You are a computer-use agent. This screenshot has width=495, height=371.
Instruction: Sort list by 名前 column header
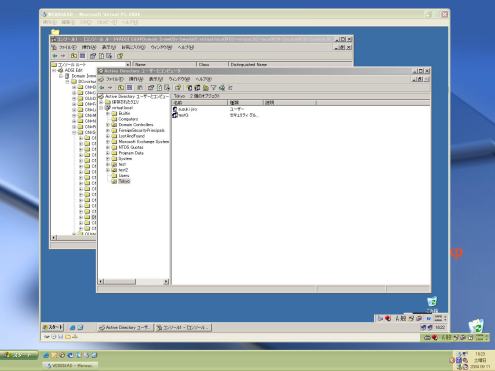(x=199, y=103)
